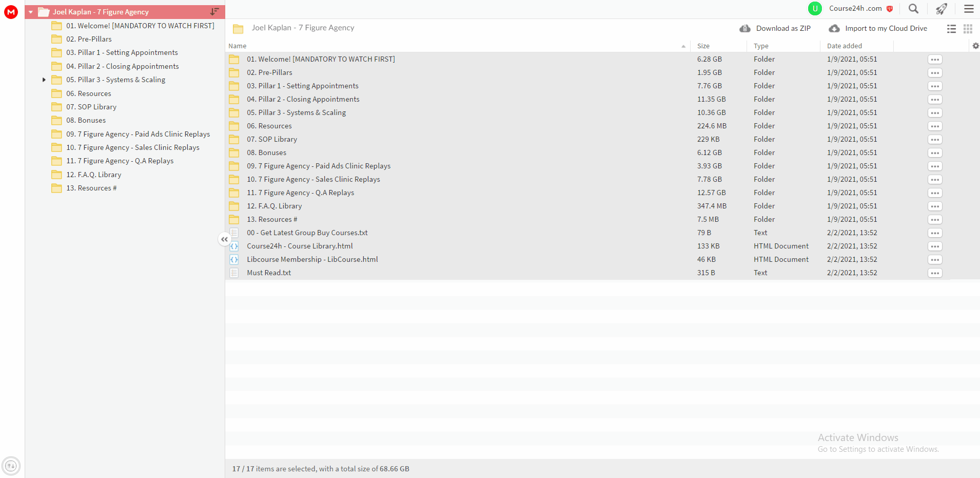Screen dimensions: 980x478
Task: Click text file icon of 00 - Get Latest
Action: tap(234, 233)
